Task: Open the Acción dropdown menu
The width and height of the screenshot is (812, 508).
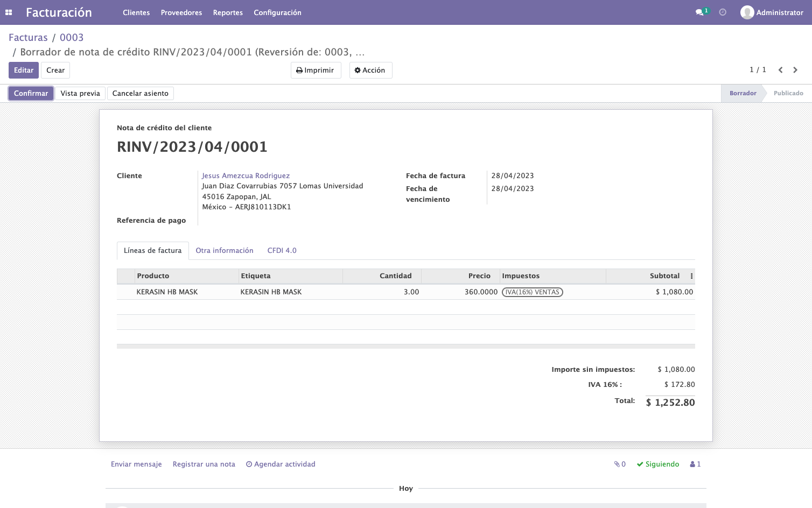Action: pyautogui.click(x=370, y=70)
